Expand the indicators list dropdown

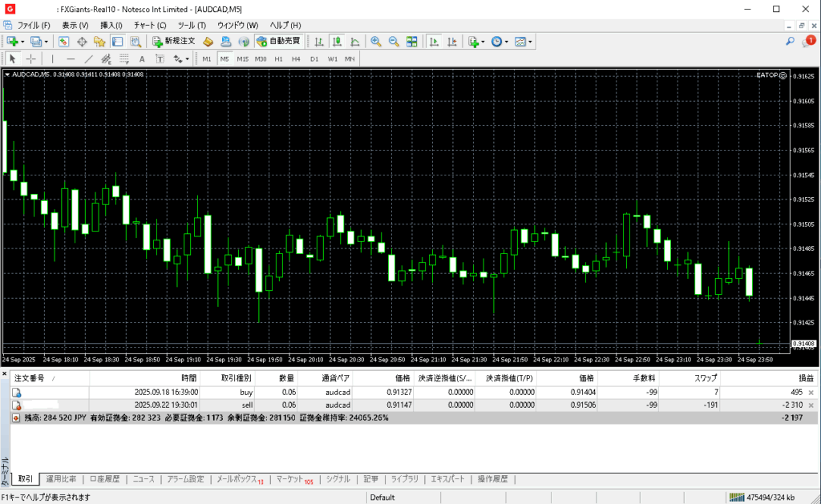(x=483, y=42)
